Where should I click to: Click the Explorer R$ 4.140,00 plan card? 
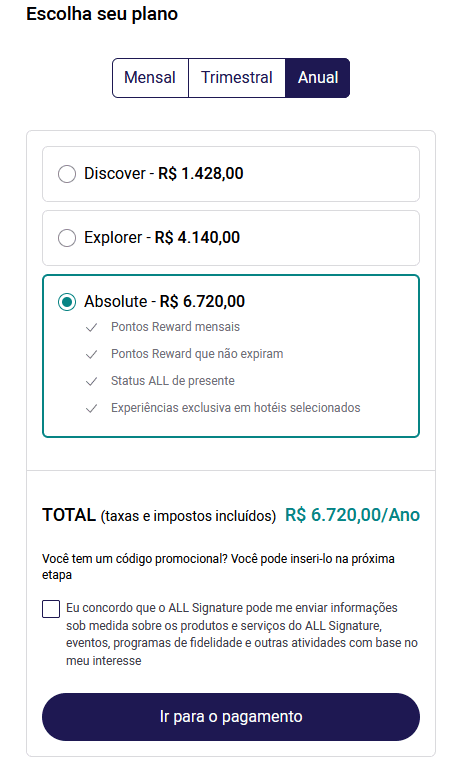point(231,238)
